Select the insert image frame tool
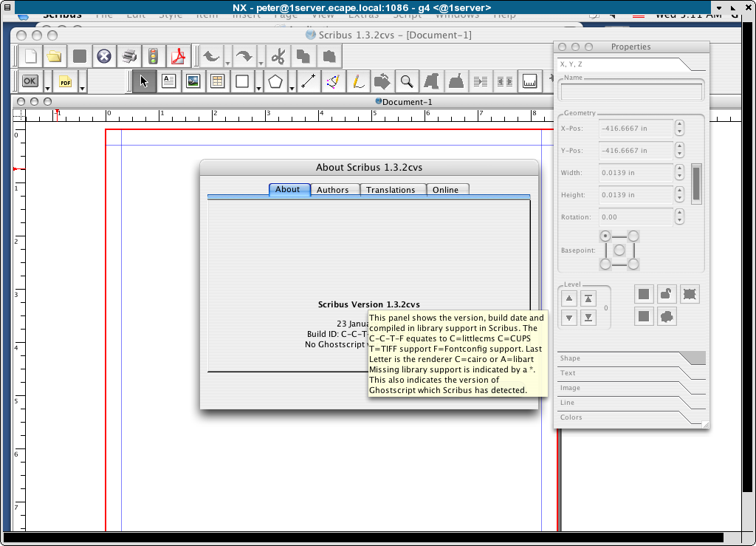Screen dimensions: 756x546 point(193,81)
